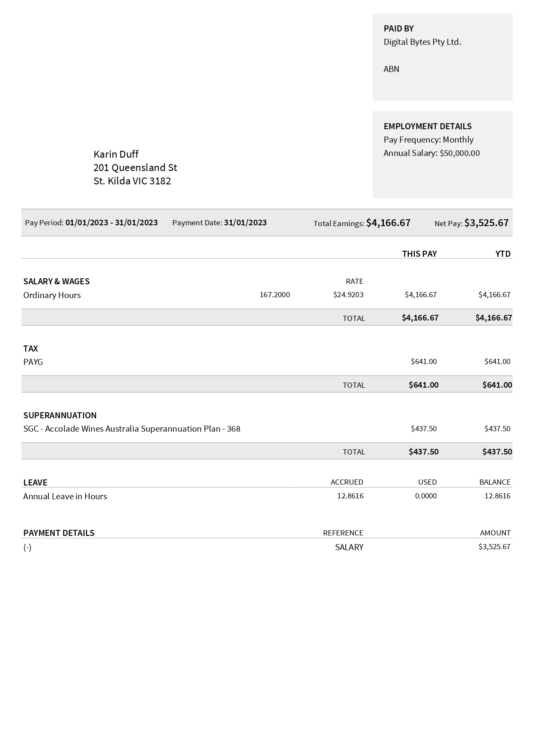534x756 pixels.
Task: Click the leave BALANCE column header
Action: point(494,482)
